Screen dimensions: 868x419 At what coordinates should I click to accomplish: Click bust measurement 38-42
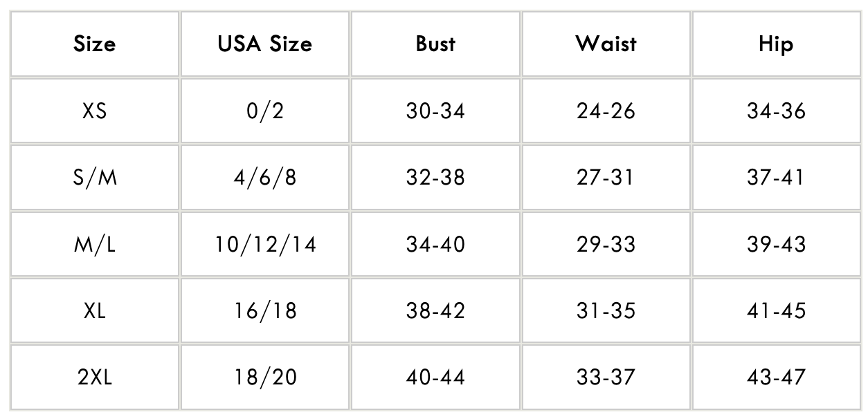click(x=435, y=310)
